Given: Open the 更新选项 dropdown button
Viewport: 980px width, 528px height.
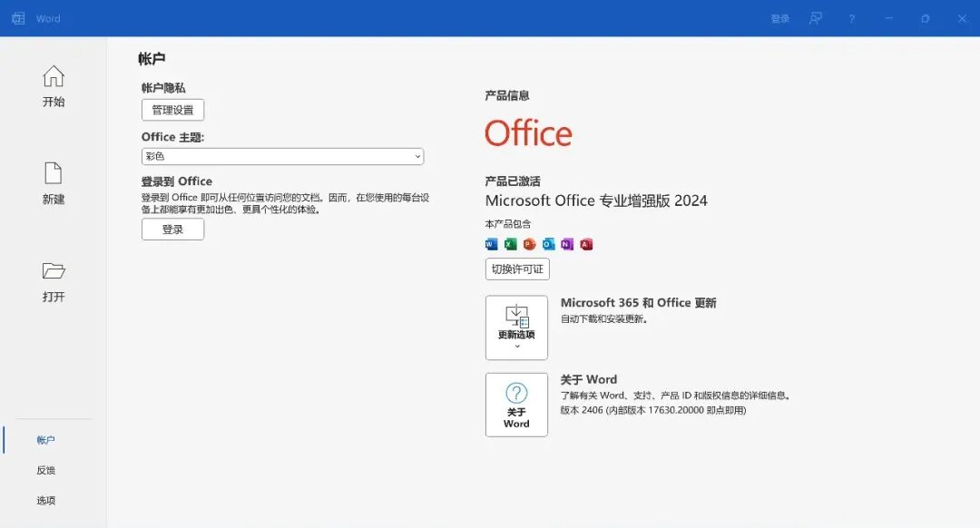Looking at the screenshot, I should 516,328.
